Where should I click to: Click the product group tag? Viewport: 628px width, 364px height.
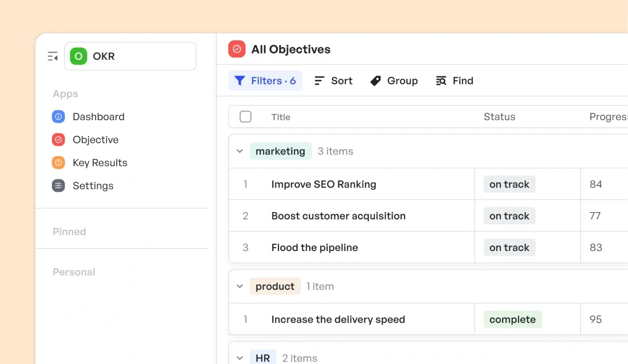tap(275, 286)
